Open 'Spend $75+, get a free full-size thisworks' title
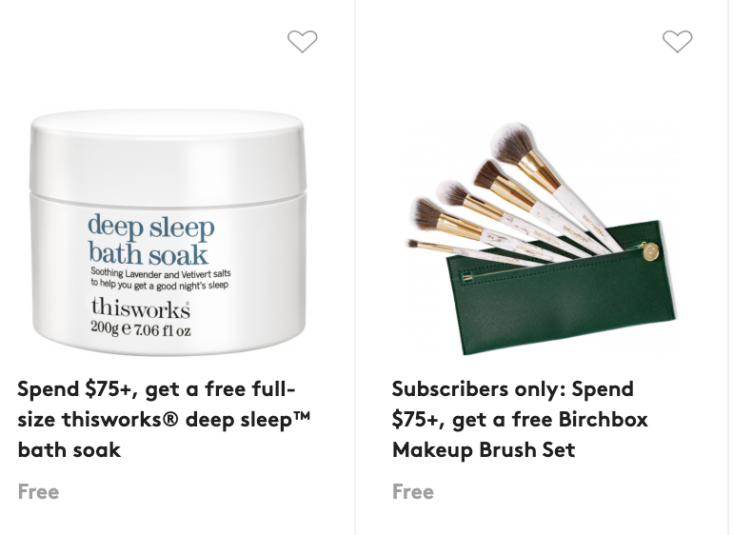Viewport: 733px width, 535px height. 164,419
